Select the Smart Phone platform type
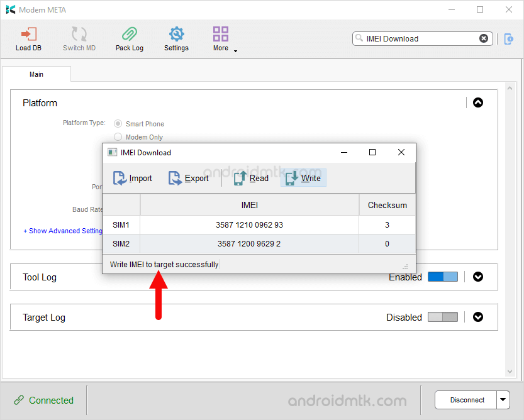 click(118, 124)
